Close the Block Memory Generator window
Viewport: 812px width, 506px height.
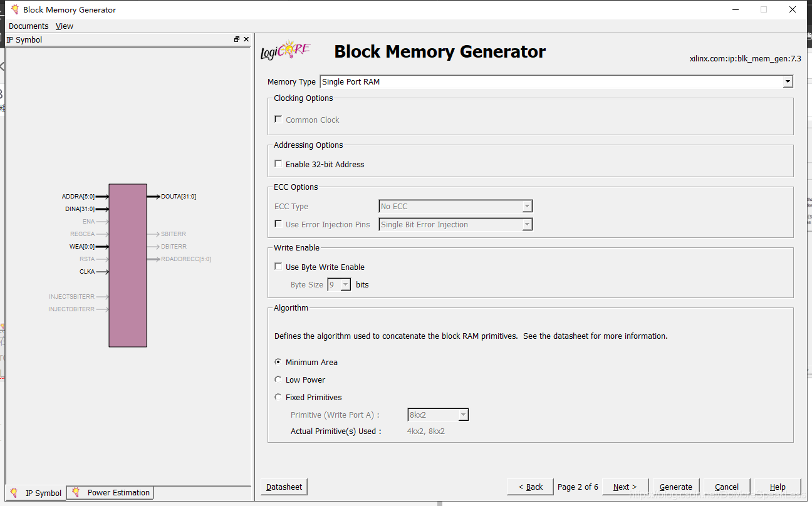[793, 9]
